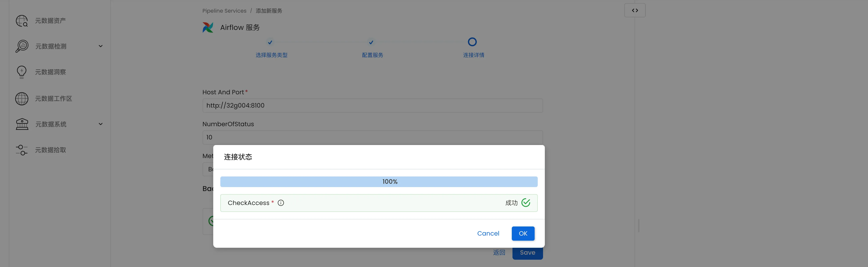Select the 连接详情 step circle
Screen dimensions: 868x267
472,42
